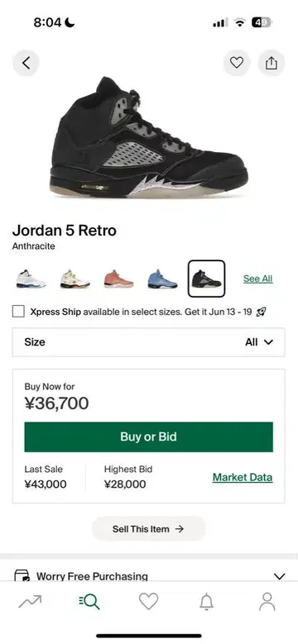Screen dimensions: 298x644
Task: Tap the See All colorways link
Action: click(257, 279)
